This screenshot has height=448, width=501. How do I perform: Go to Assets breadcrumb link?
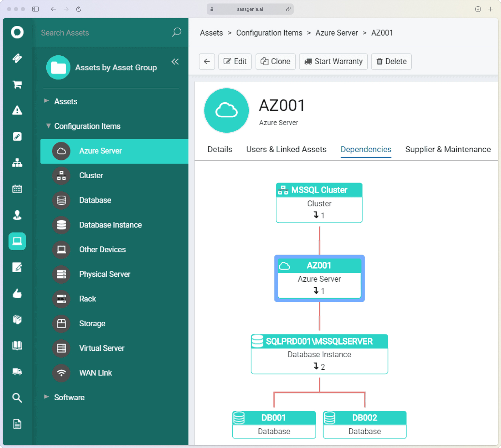pyautogui.click(x=211, y=33)
